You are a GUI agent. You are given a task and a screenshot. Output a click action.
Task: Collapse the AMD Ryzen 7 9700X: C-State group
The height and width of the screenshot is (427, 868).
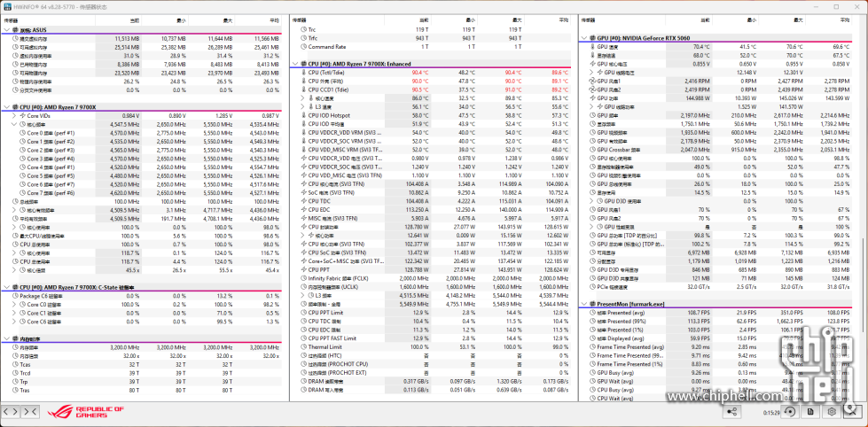[x=6, y=288]
